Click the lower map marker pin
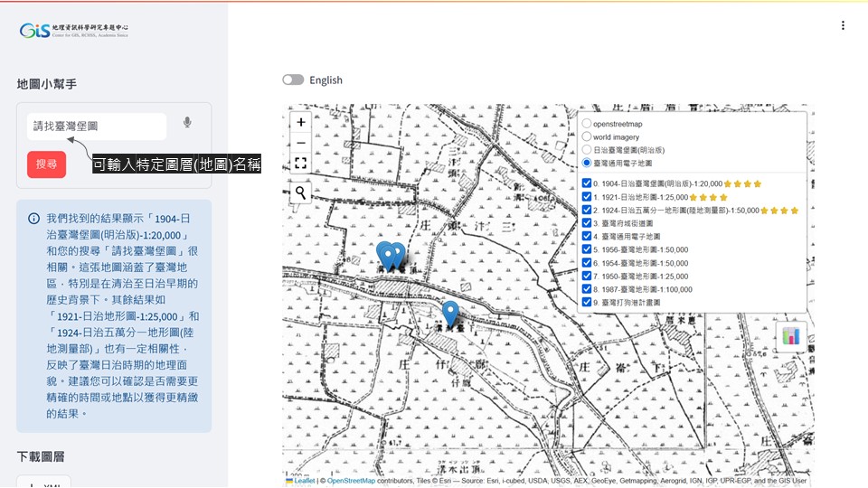The image size is (868, 488). 450,314
